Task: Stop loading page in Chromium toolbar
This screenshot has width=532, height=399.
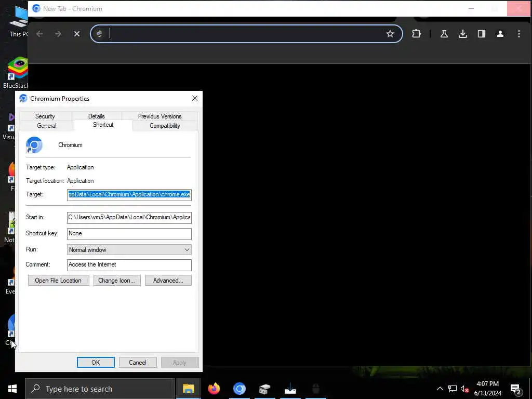Action: pyautogui.click(x=77, y=34)
